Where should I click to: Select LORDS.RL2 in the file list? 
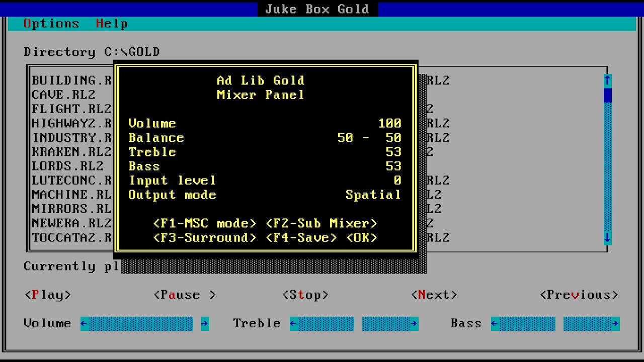coord(67,166)
